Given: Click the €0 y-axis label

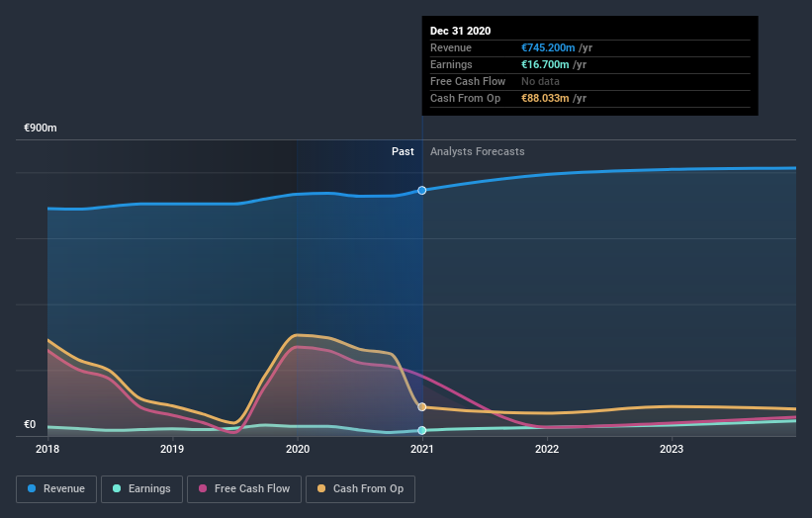Looking at the screenshot, I should click(x=30, y=425).
